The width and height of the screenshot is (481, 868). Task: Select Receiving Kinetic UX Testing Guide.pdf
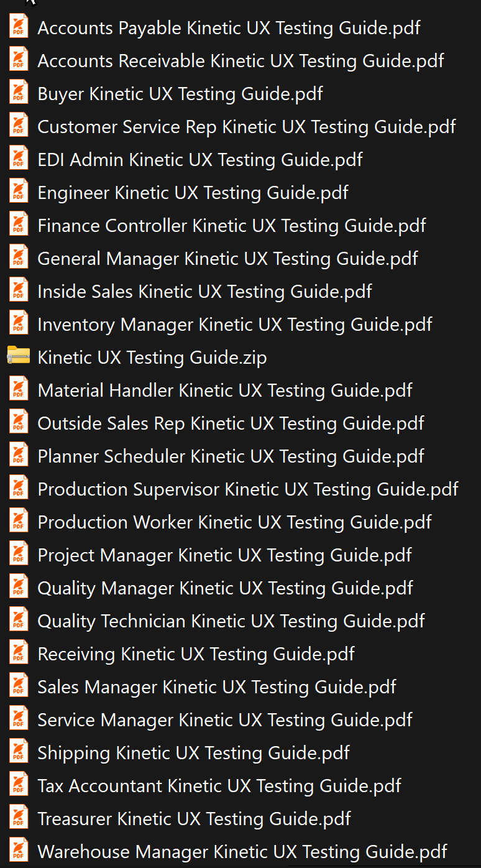point(196,653)
